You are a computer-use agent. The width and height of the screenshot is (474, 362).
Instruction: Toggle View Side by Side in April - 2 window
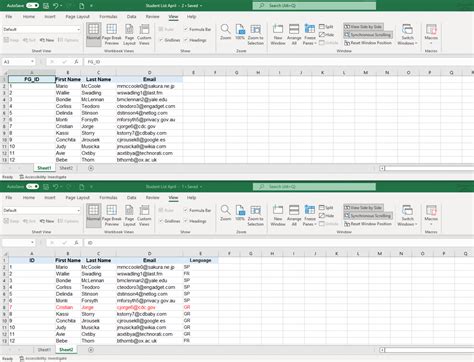363,27
